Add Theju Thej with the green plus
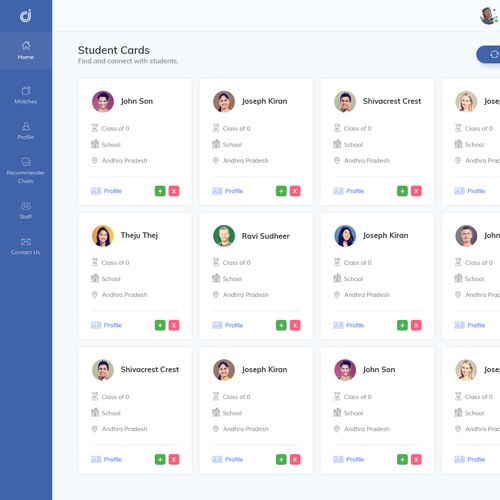The height and width of the screenshot is (500, 500). (160, 325)
